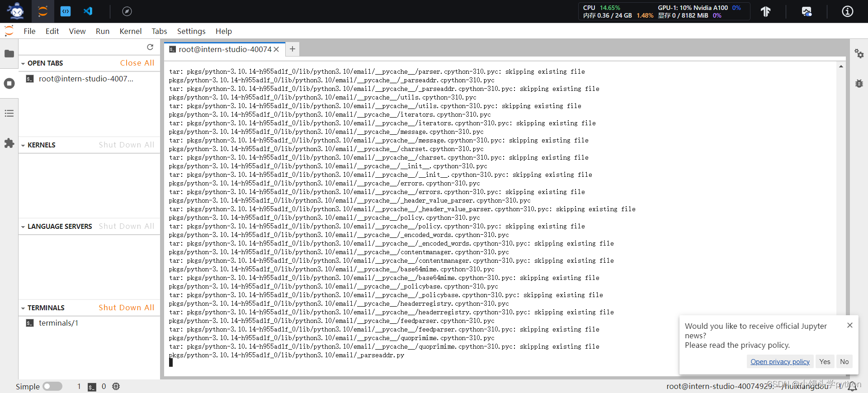
Task: Click Shut Down All for Language Servers
Action: tap(127, 226)
